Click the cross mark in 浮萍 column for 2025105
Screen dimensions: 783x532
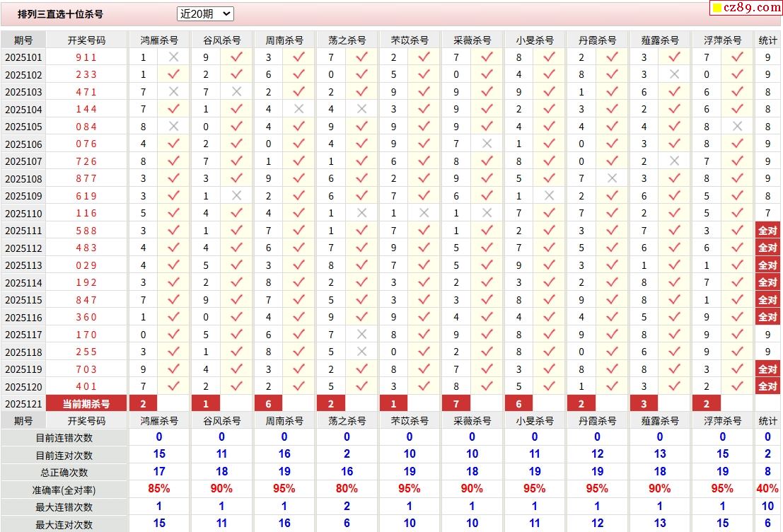point(737,127)
